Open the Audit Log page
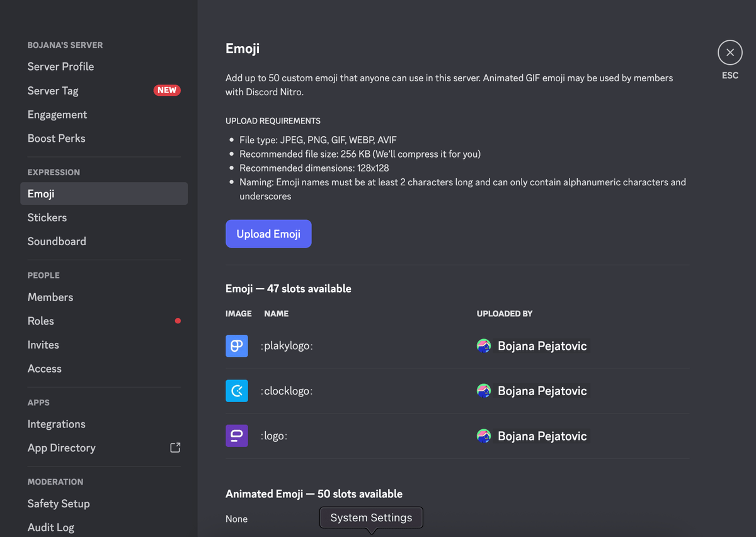Viewport: 756px width, 537px height. [50, 527]
